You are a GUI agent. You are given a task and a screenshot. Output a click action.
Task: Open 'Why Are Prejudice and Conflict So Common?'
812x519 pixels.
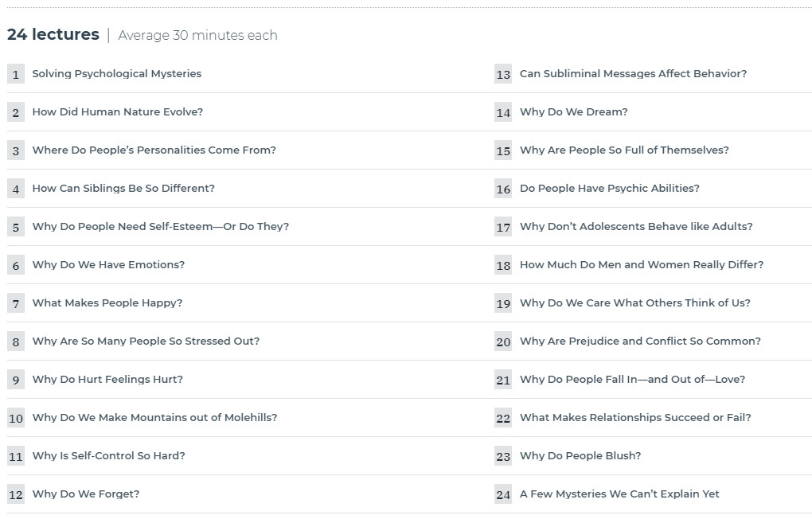coord(640,341)
